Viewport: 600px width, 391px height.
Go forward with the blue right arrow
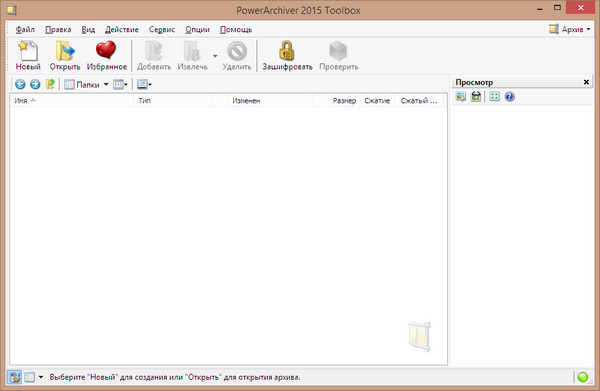pos(35,84)
